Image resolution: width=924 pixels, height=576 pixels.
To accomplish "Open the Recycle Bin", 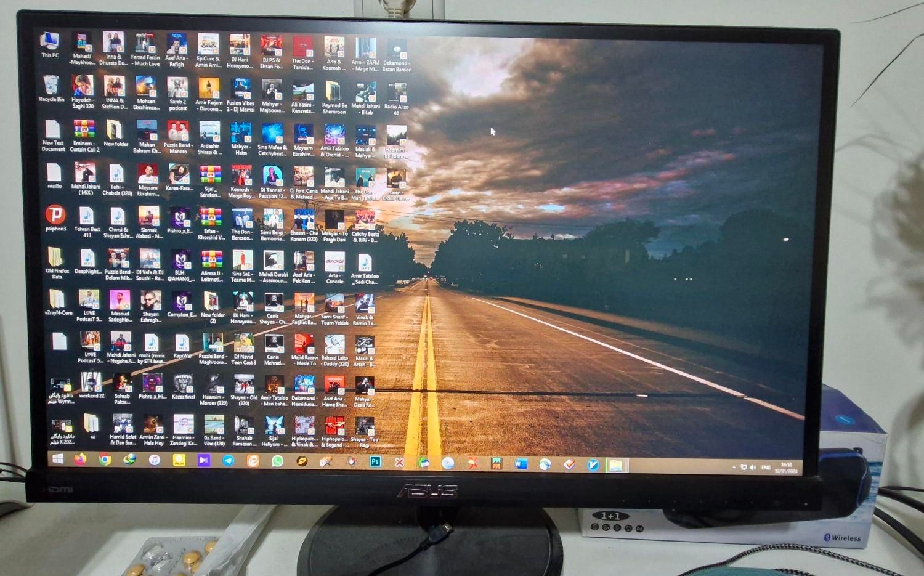I will coord(51,89).
